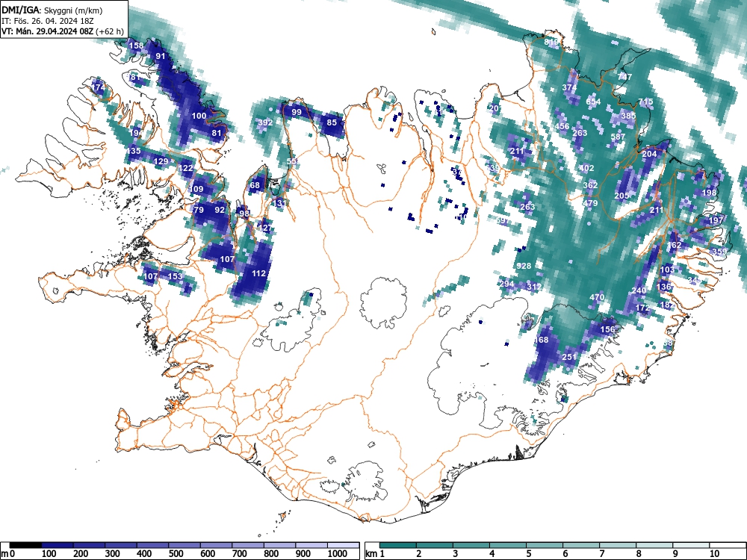Click the 900 label on the meter legend

tap(303, 554)
